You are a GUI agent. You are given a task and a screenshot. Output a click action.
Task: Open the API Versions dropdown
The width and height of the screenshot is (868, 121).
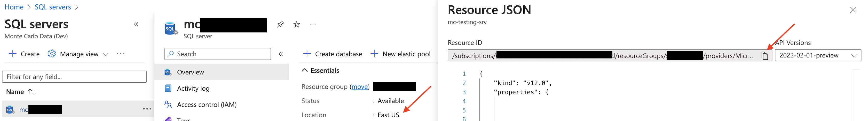[818, 55]
